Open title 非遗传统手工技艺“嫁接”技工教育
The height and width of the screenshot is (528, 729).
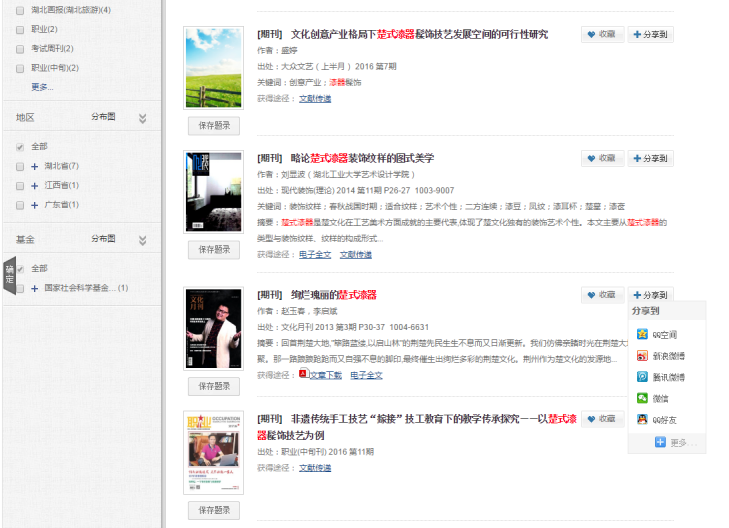(x=417, y=427)
